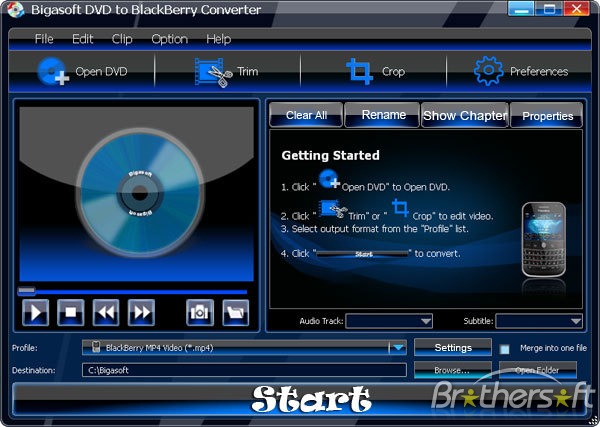
Task: Click the "Getting Started" heading
Action: 331,155
